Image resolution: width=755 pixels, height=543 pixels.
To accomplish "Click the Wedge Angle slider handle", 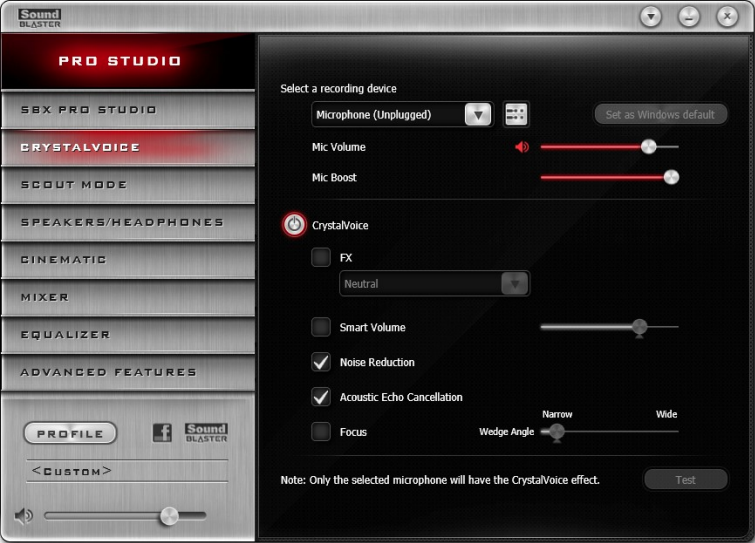I will tap(557, 432).
